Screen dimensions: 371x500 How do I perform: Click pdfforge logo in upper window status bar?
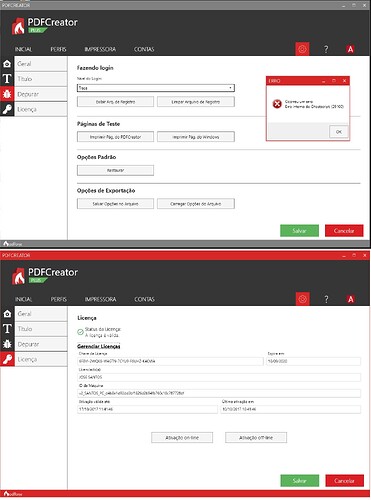click(13, 244)
